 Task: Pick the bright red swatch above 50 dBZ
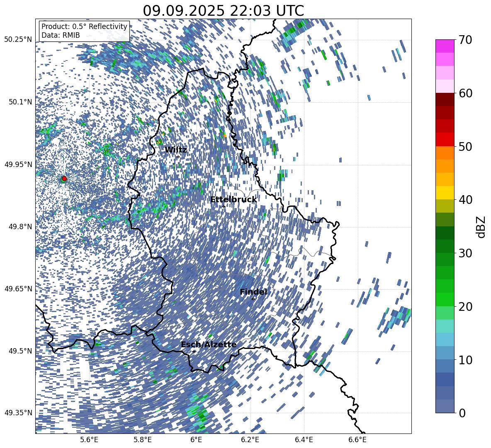pyautogui.click(x=445, y=140)
